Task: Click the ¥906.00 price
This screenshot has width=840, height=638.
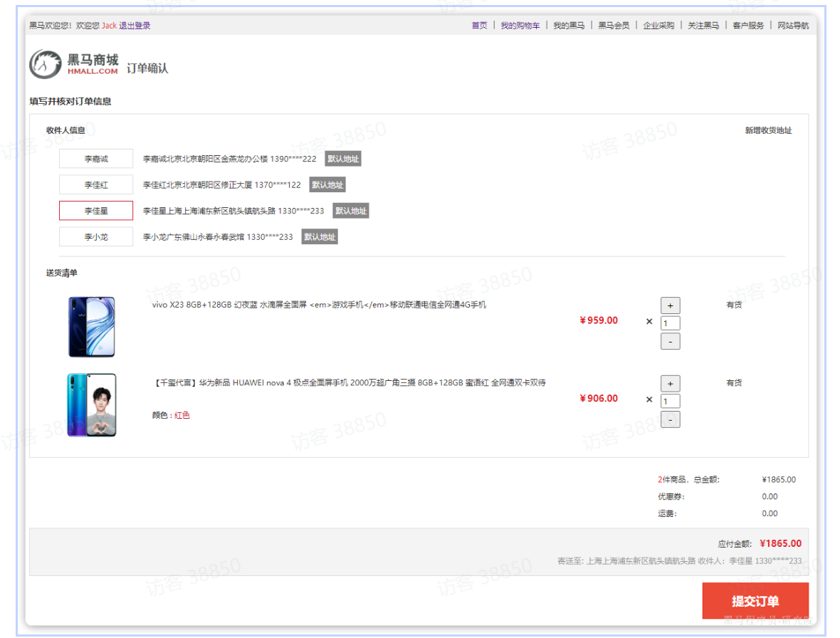Action: pyautogui.click(x=599, y=399)
